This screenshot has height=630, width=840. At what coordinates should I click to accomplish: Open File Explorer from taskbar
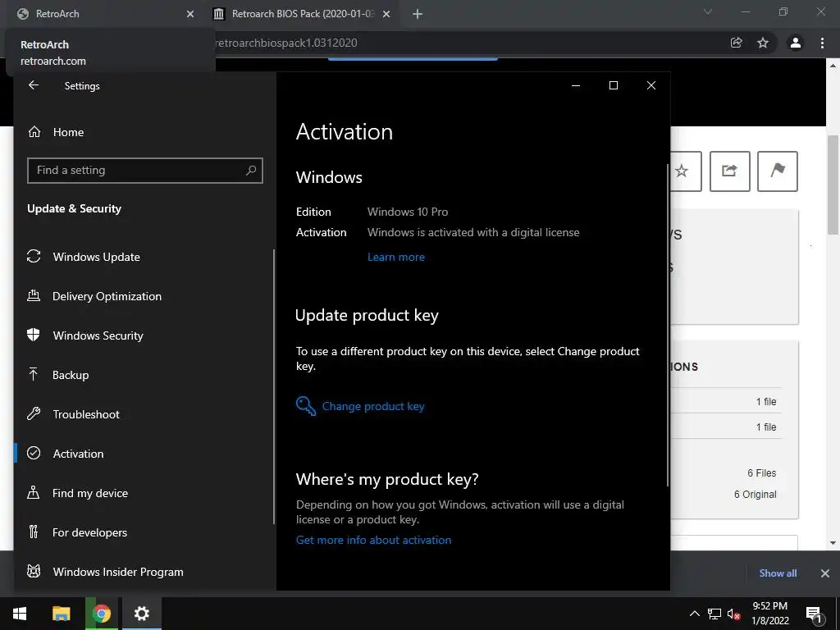[61, 614]
